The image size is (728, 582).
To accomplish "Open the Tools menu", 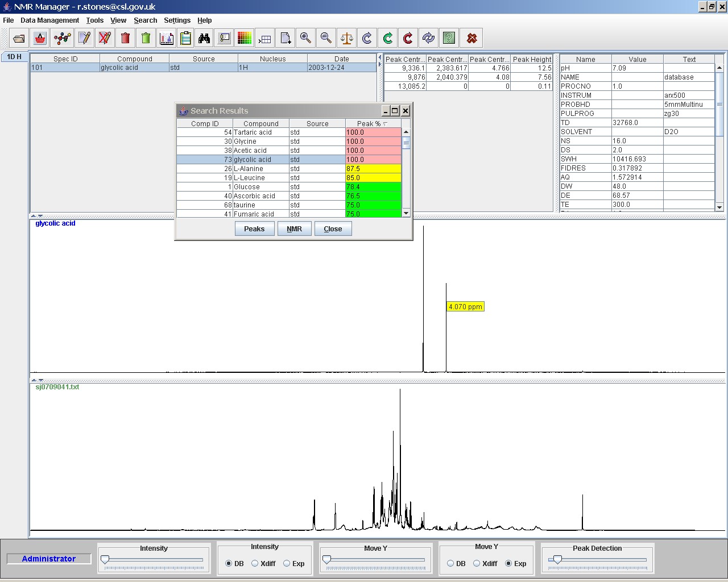I will [95, 20].
